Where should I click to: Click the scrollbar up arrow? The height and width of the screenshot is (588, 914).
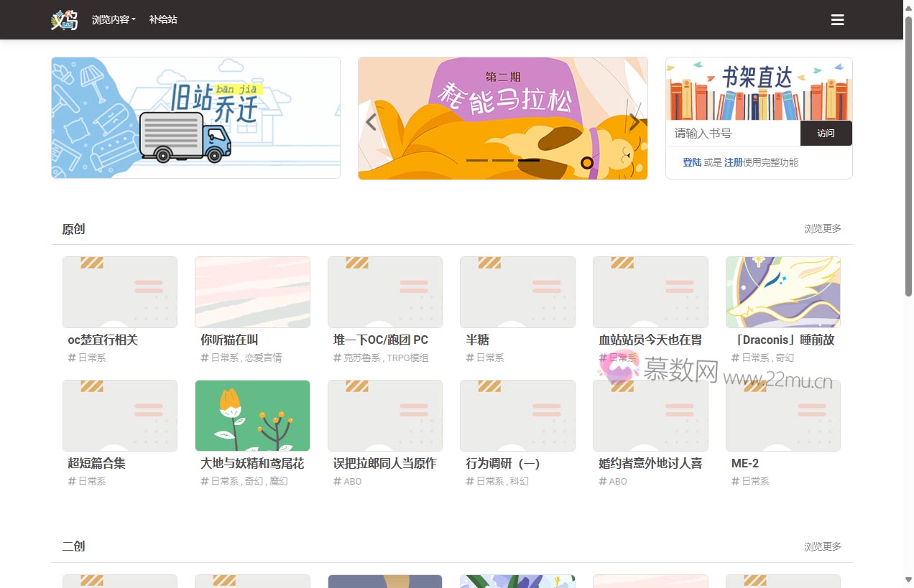908,6
